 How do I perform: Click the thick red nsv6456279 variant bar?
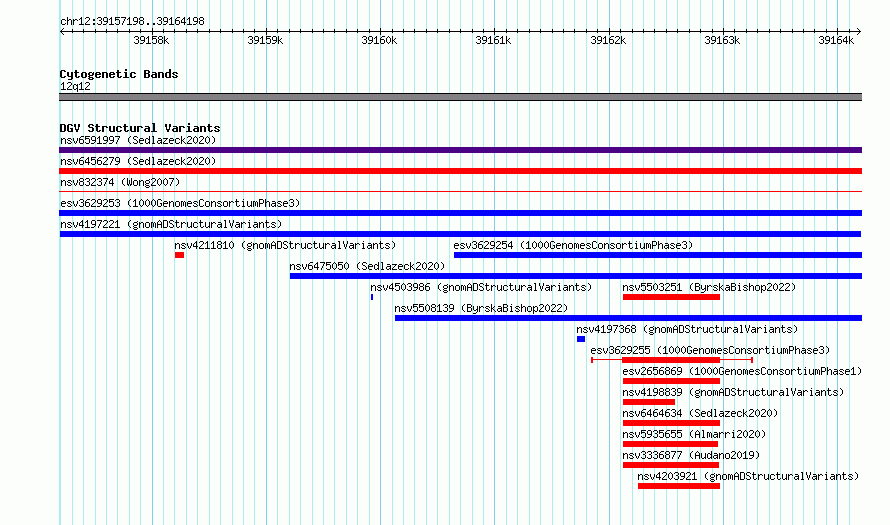tap(460, 171)
